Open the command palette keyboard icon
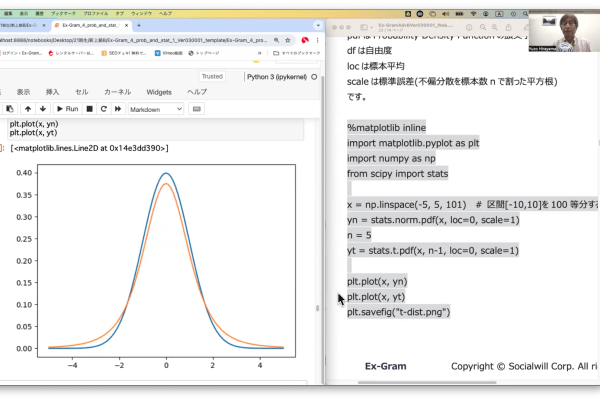This screenshot has height=400, width=600. click(196, 108)
